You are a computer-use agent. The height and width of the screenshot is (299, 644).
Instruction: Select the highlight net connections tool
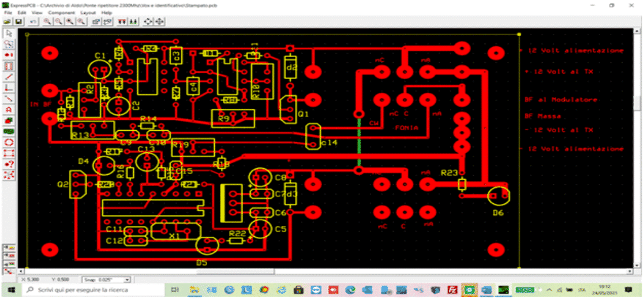tap(9, 175)
